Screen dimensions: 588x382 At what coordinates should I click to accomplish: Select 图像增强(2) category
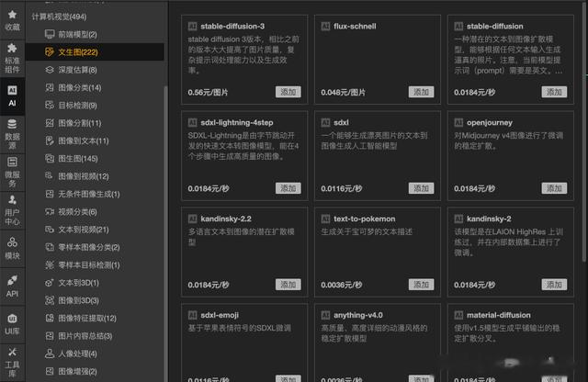(x=77, y=371)
